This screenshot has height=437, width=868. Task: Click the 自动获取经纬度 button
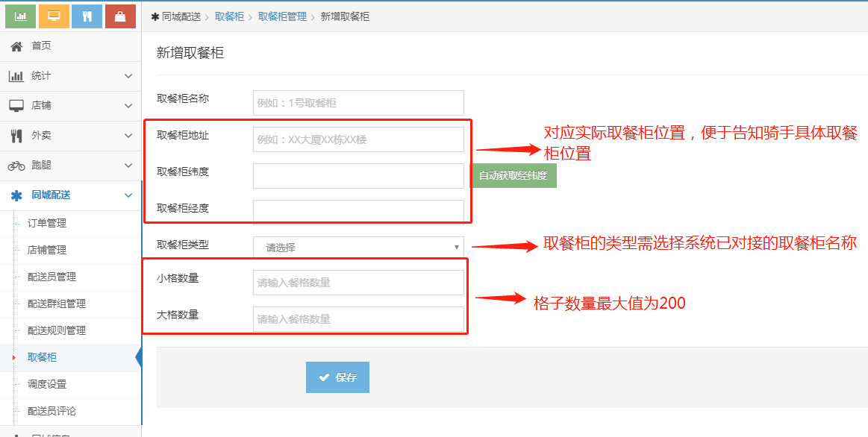click(513, 176)
